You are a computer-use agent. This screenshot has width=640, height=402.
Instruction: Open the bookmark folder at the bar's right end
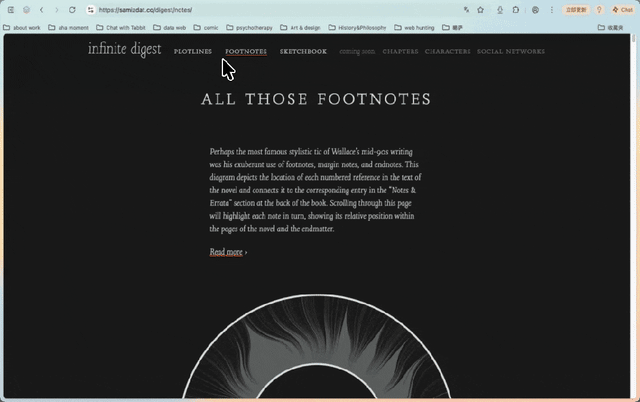(x=611, y=28)
